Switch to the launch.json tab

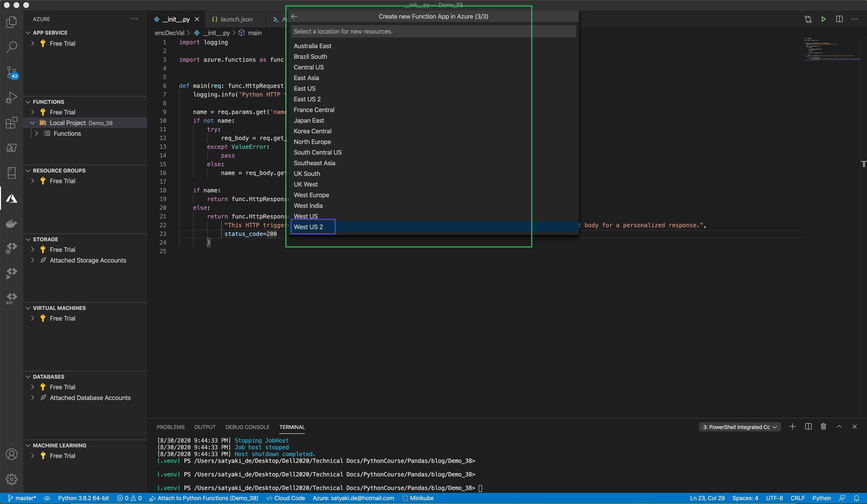[236, 19]
